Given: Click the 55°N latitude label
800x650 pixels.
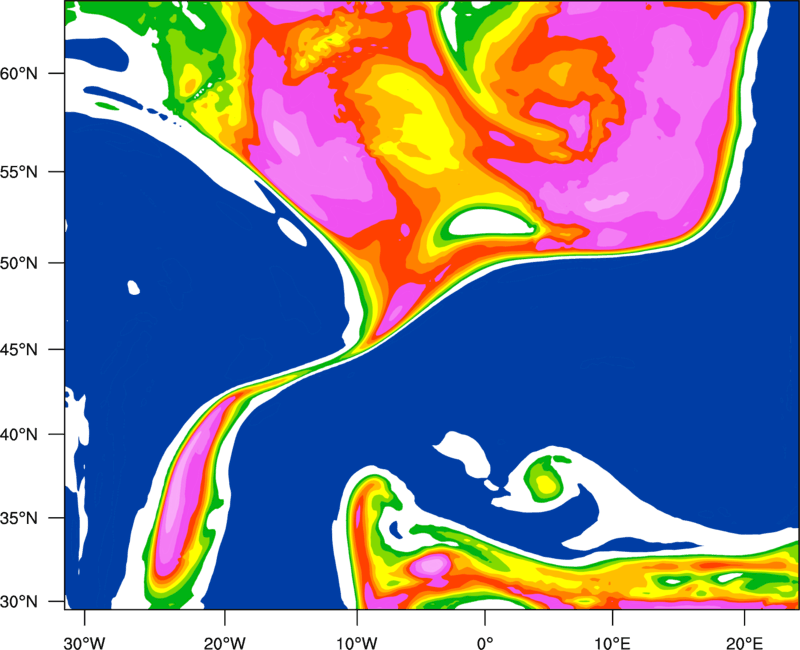Looking at the screenshot, I should point(19,172).
